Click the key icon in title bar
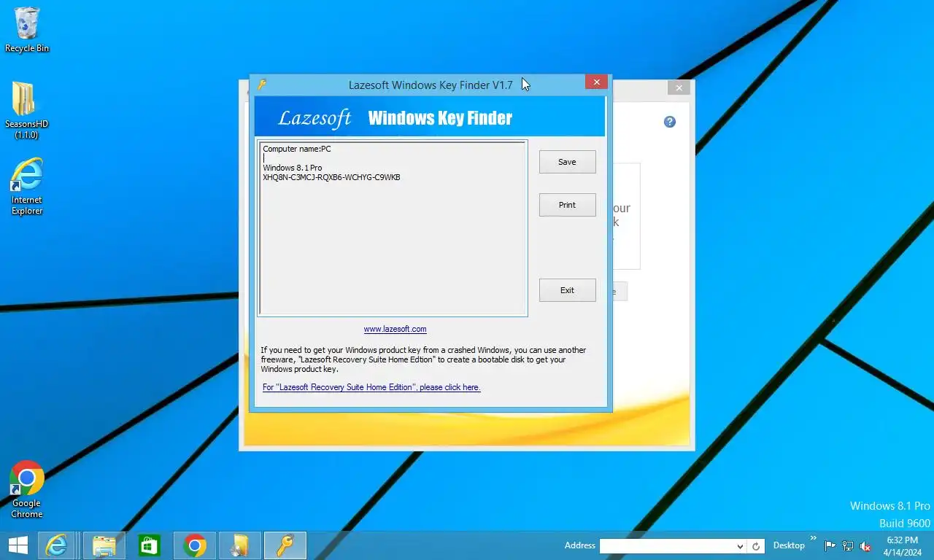This screenshot has width=934, height=560. click(x=262, y=85)
